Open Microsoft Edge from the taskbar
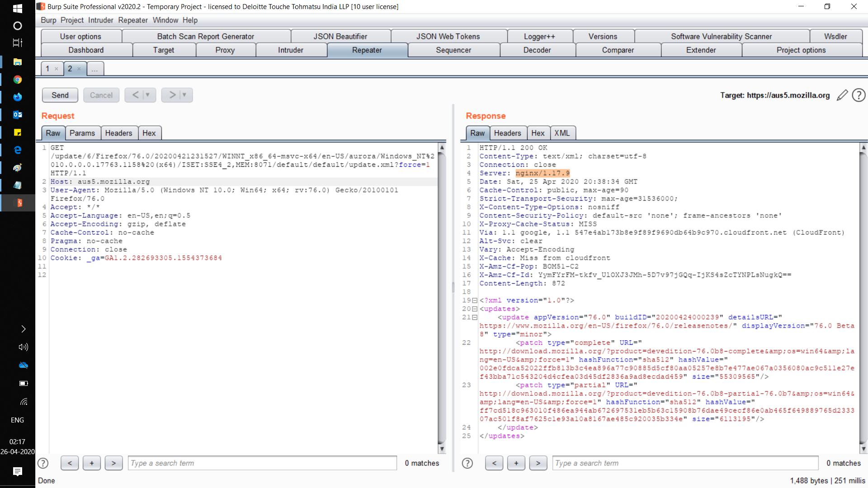The height and width of the screenshot is (488, 868). (17, 150)
